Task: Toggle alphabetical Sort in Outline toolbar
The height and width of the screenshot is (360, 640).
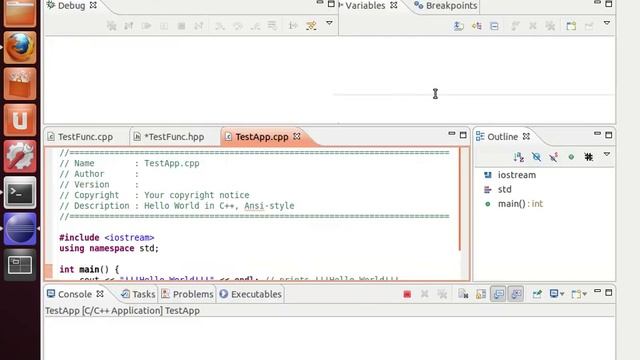Action: tap(518, 157)
